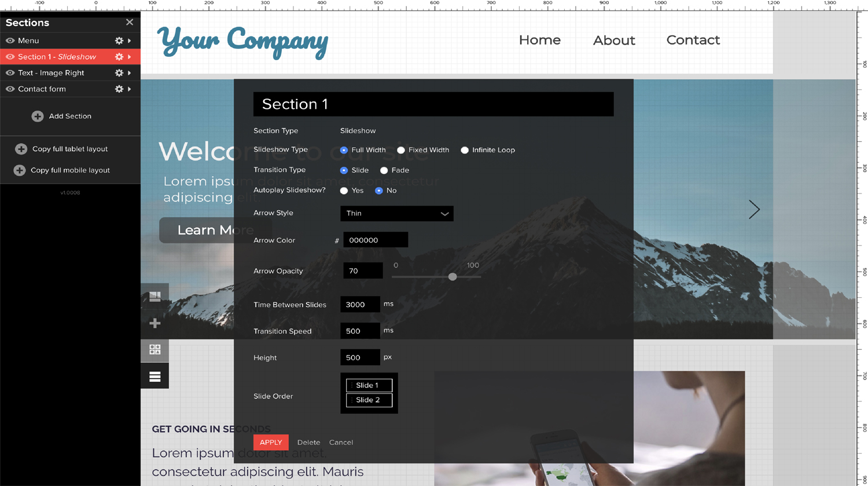The image size is (868, 486).
Task: Click plus icon for Copy full tablet layout
Action: click(21, 149)
